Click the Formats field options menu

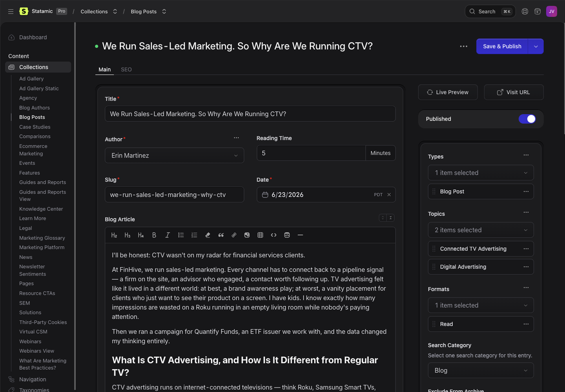tap(526, 288)
